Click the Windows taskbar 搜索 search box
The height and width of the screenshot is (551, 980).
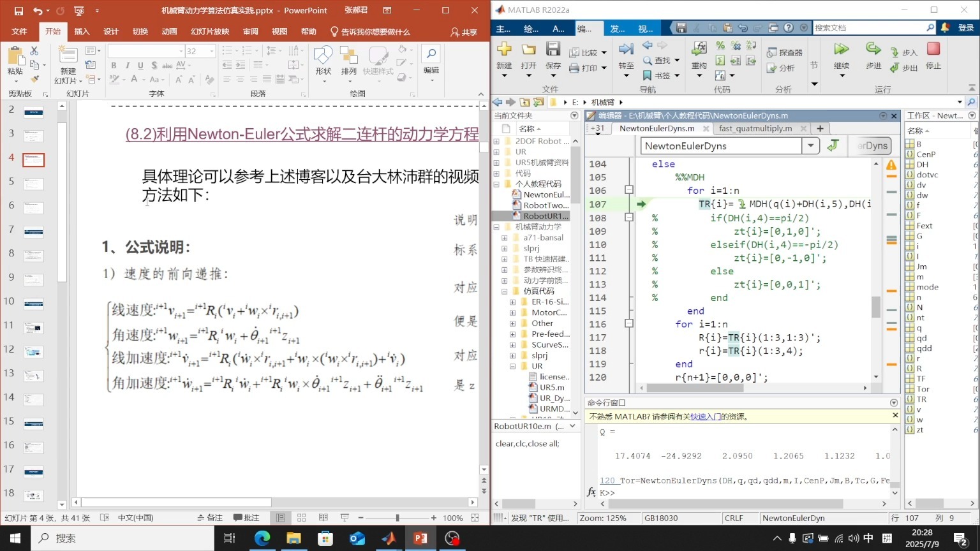[122, 538]
